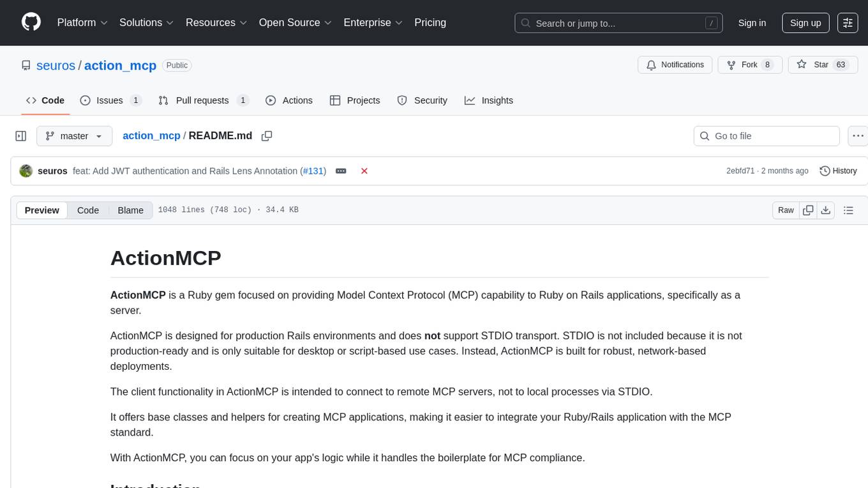Expand the Open Source menu
The width and height of the screenshot is (868, 488).
point(296,22)
